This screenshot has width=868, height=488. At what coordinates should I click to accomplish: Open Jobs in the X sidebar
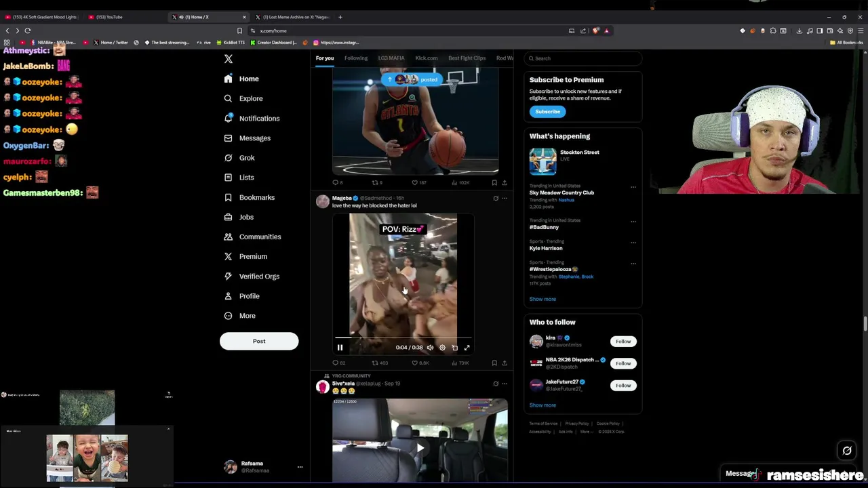tap(239, 217)
